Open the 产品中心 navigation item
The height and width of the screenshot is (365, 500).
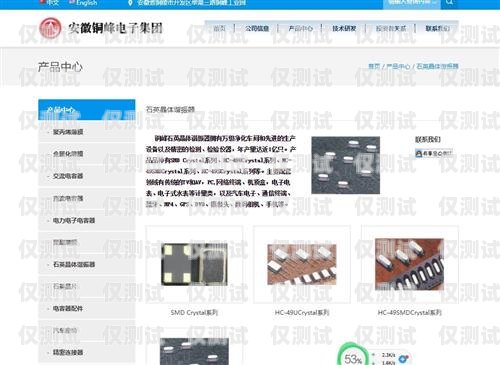[x=300, y=28]
